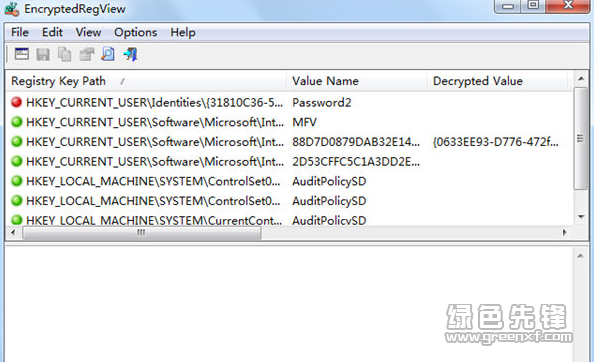The height and width of the screenshot is (362, 594).
Task: Minimize the EncryptedRegView window
Action: [508, 6]
